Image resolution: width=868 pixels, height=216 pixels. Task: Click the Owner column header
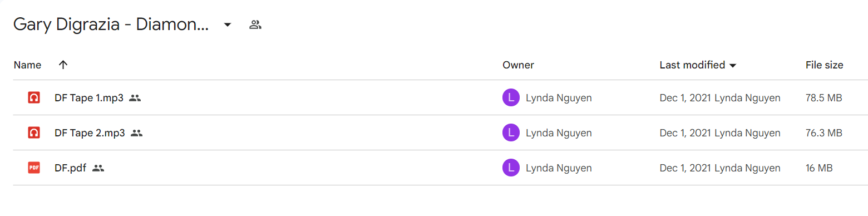[x=518, y=65]
